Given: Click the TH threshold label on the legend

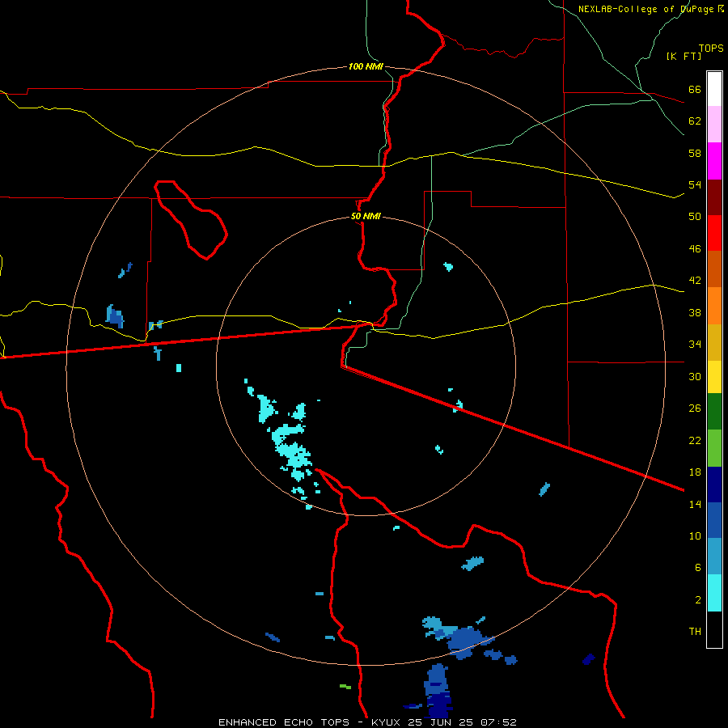Looking at the screenshot, I should click(695, 632).
